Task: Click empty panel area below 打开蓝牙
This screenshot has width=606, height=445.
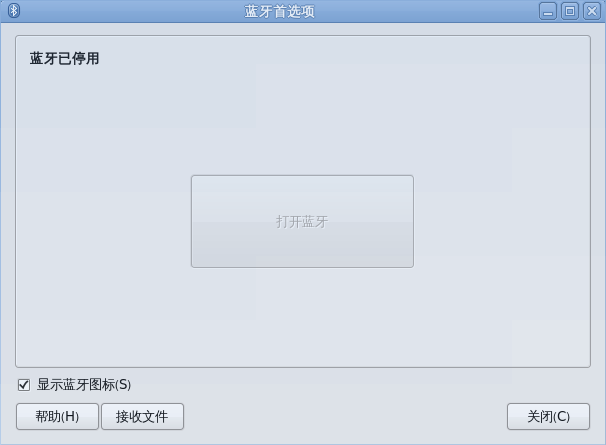Action: click(302, 317)
